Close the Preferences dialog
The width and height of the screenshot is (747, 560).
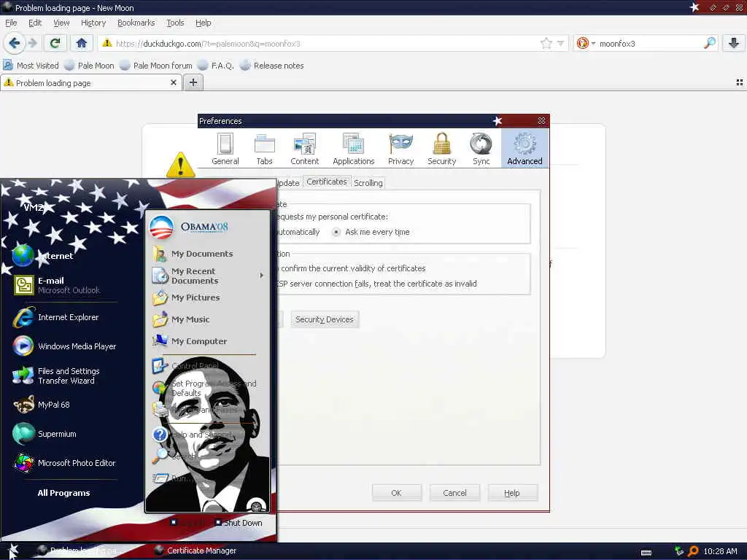(542, 121)
